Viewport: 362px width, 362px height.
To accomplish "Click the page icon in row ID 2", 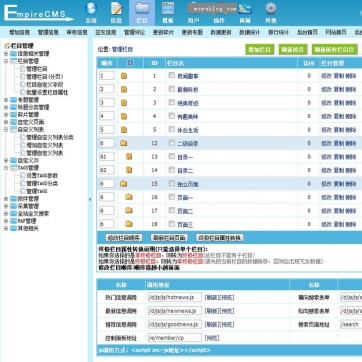I will pos(124,89).
